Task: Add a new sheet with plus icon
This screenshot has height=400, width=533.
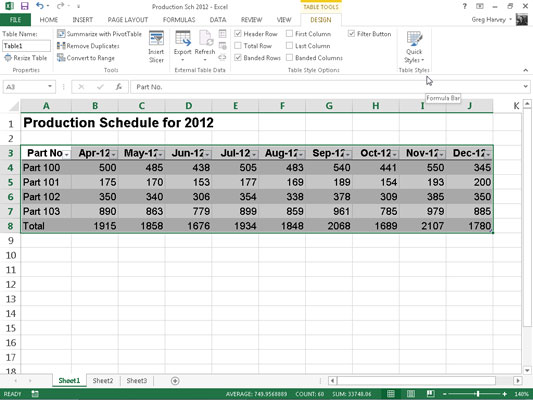Action: click(x=175, y=381)
